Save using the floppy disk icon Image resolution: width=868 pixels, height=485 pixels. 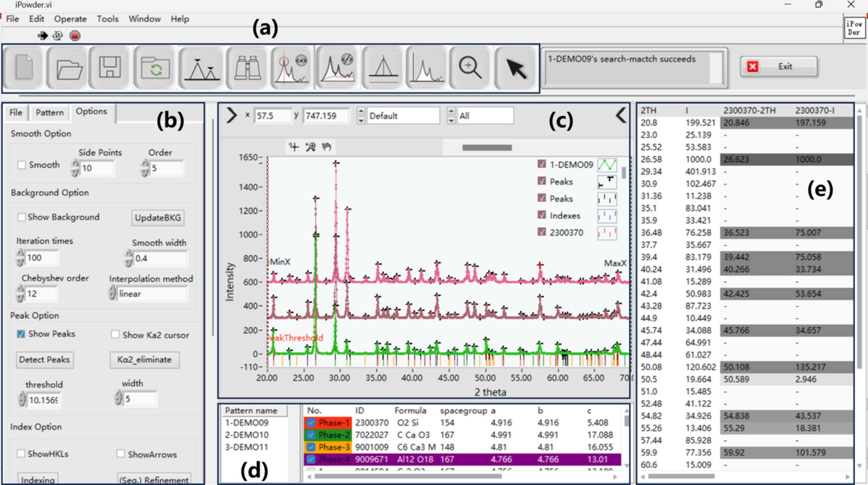coord(109,67)
